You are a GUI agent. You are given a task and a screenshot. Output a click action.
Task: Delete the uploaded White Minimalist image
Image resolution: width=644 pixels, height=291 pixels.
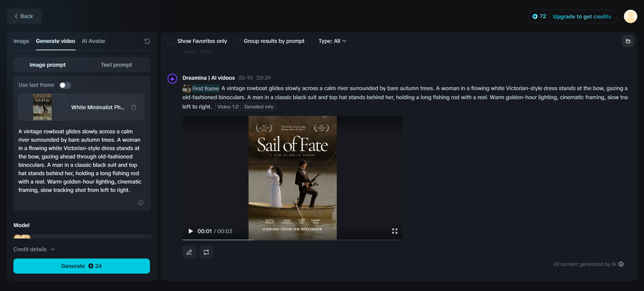[134, 107]
